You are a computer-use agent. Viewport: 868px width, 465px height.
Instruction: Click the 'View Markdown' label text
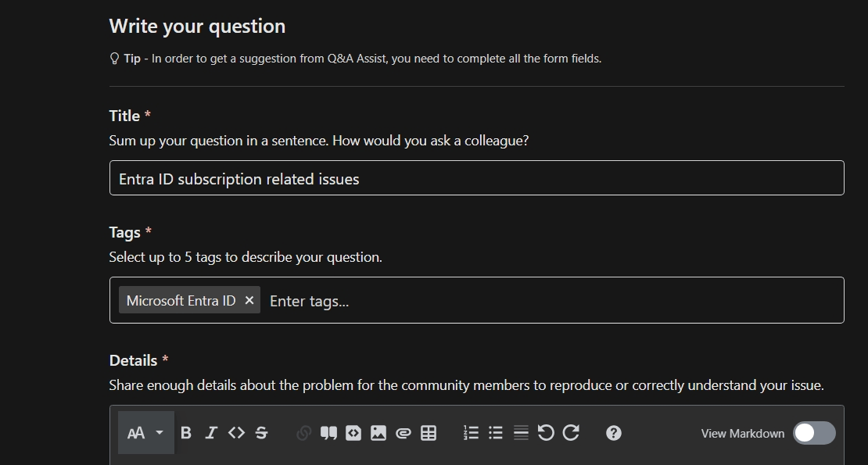click(743, 434)
